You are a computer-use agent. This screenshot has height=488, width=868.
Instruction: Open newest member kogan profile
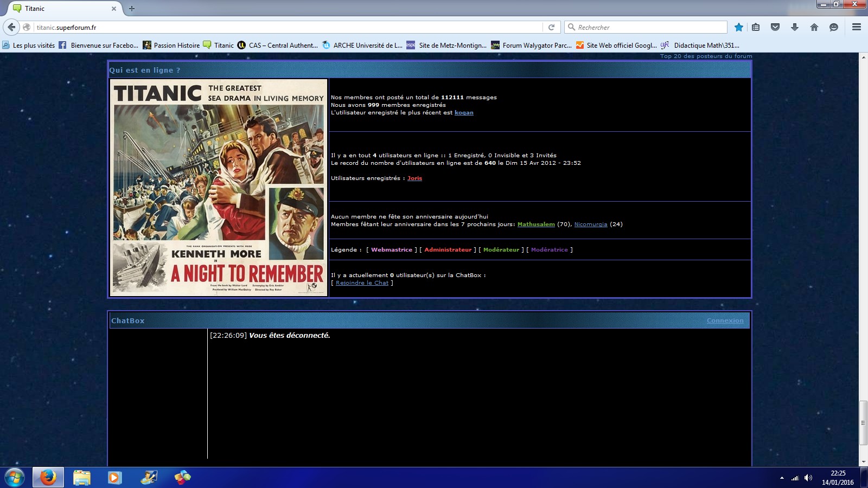point(464,113)
